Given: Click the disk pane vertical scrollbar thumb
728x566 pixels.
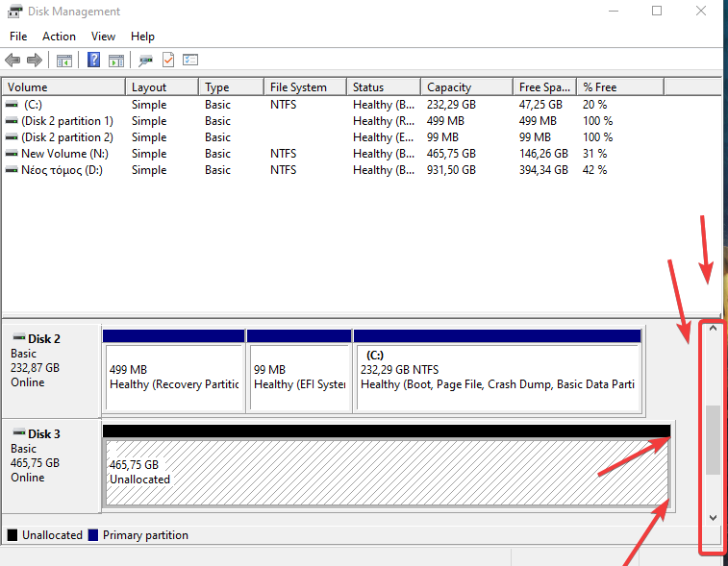Looking at the screenshot, I should (714, 440).
